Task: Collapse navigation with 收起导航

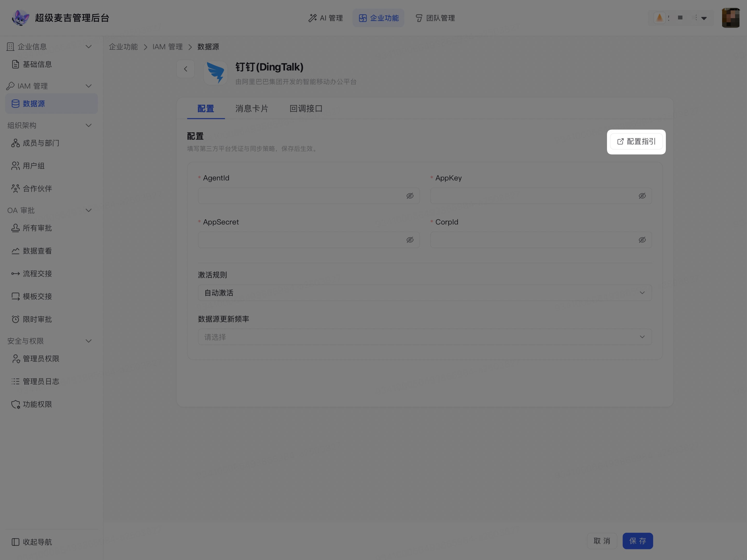Action: coord(32,542)
